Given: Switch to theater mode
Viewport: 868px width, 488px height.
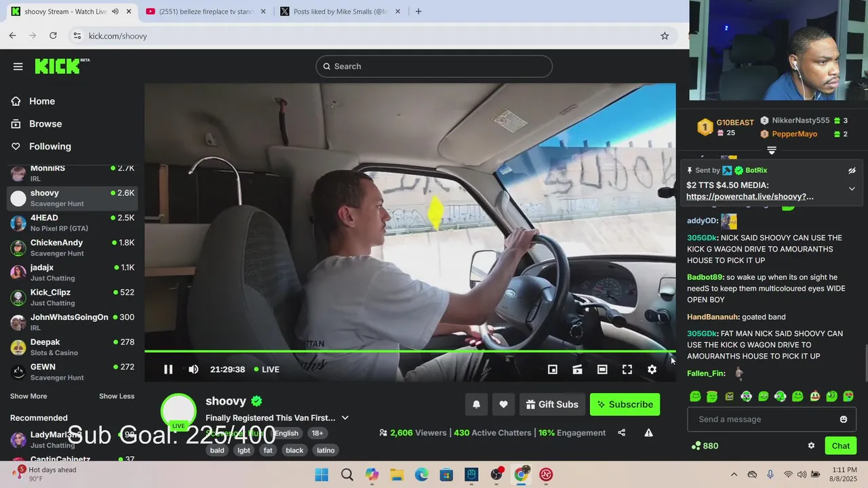Looking at the screenshot, I should point(602,369).
